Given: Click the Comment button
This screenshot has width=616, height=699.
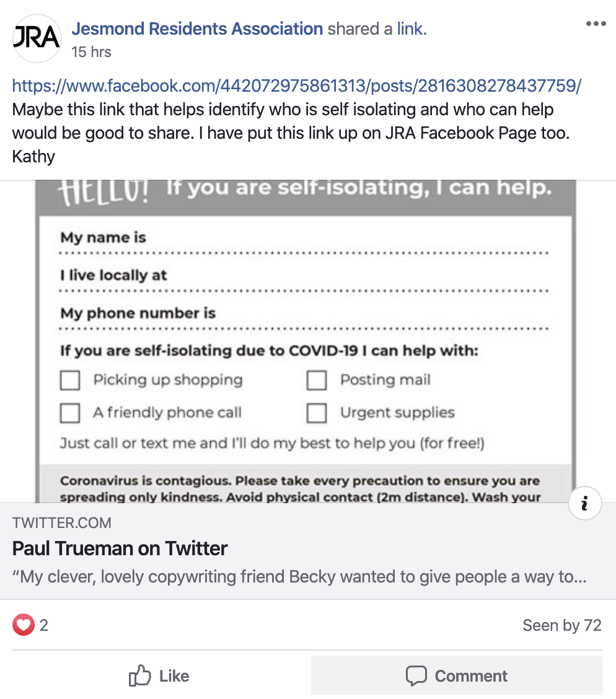Looking at the screenshot, I should tap(456, 676).
